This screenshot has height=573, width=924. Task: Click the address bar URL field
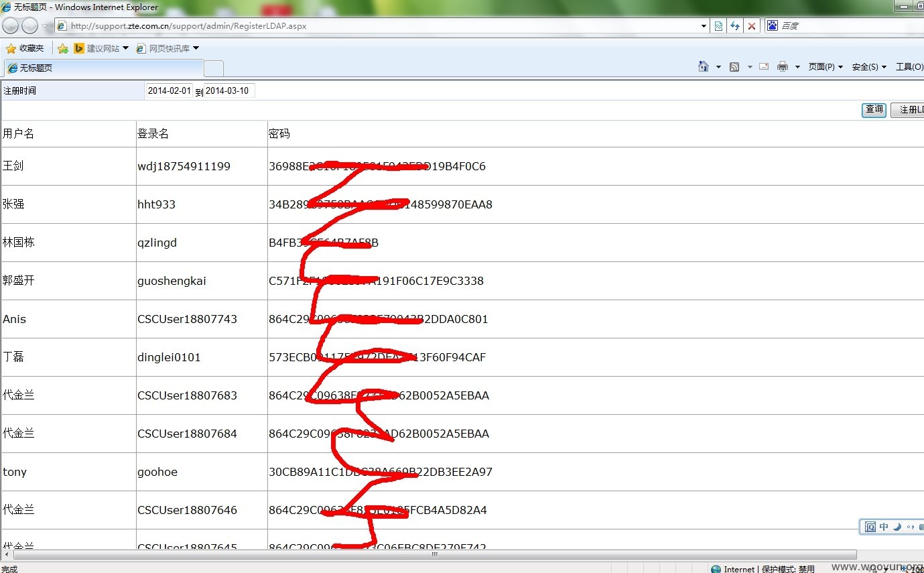coord(377,26)
